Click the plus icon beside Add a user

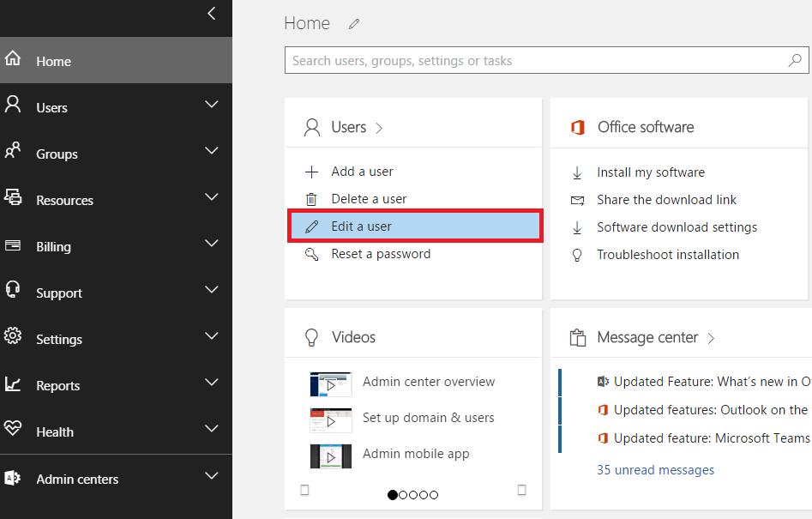coord(311,172)
